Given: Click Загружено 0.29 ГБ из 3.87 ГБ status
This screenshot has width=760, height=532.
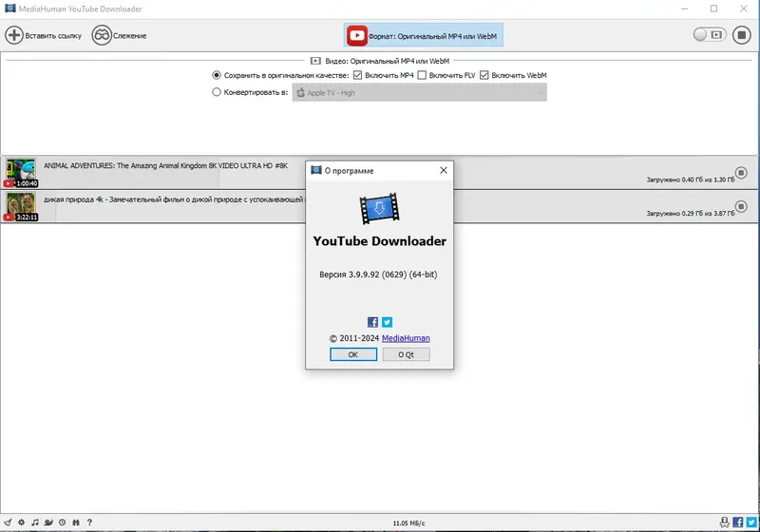Looking at the screenshot, I should pyautogui.click(x=691, y=213).
